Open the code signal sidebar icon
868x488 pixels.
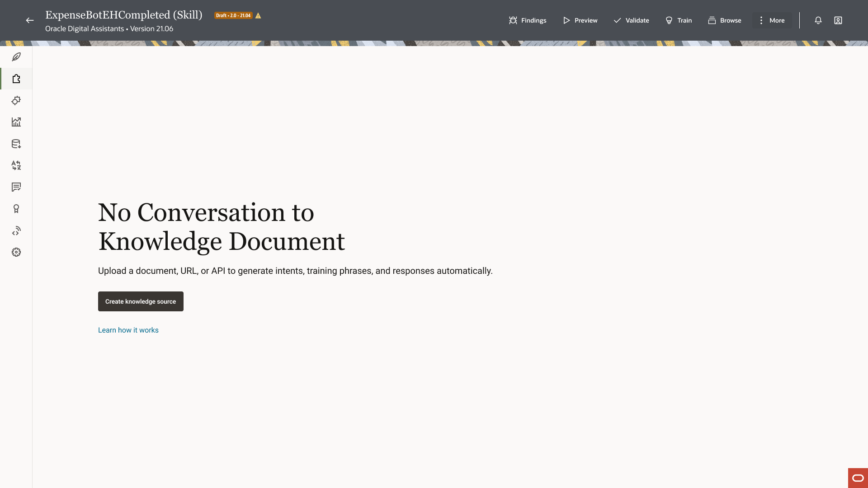16,230
